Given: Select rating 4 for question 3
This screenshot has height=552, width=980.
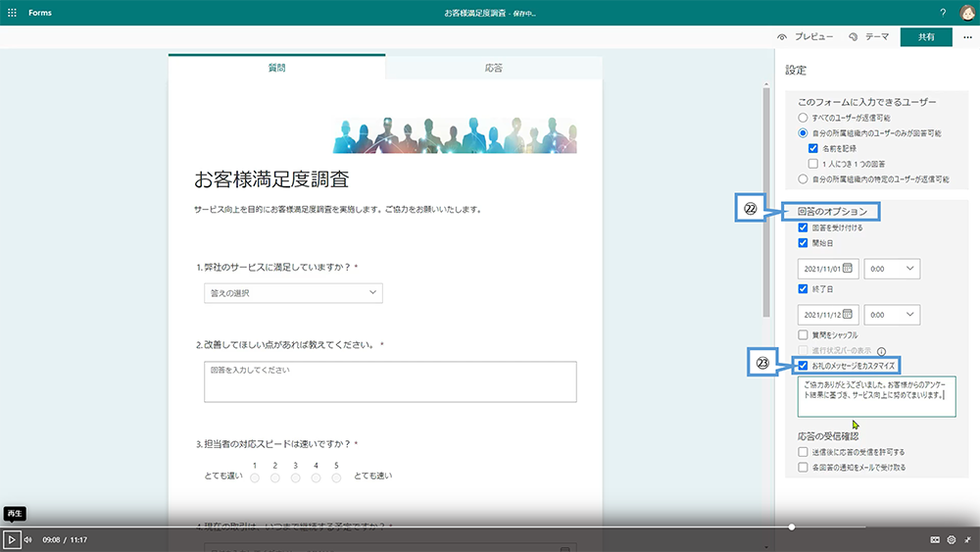Looking at the screenshot, I should [x=317, y=478].
